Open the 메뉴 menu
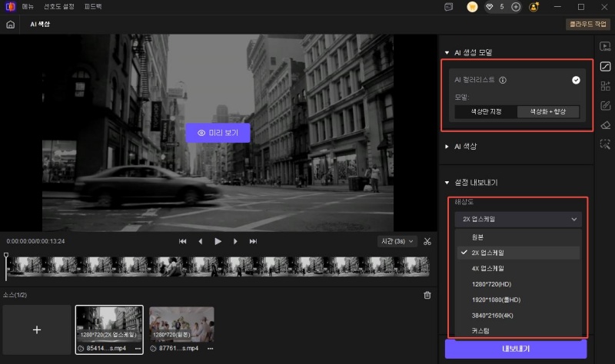Viewport: 615px width, 364px height. [x=28, y=7]
